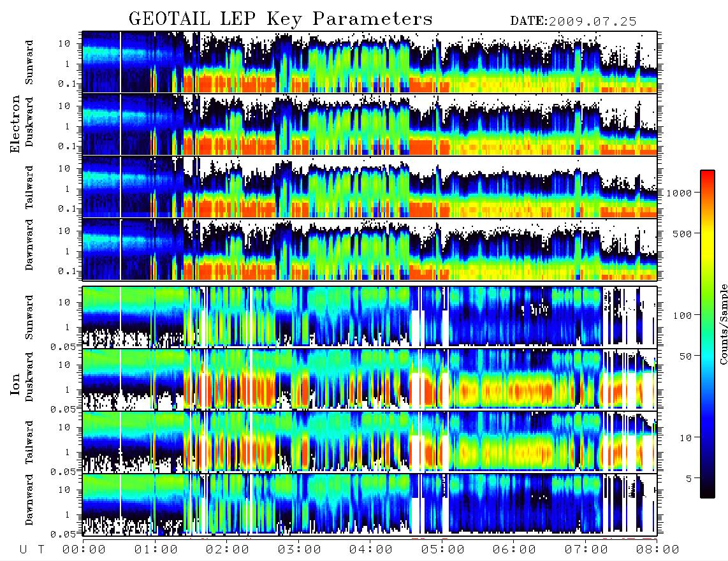Click the 00:00 time axis label
Image resolution: width=728 pixels, height=561 pixels.
[84, 550]
